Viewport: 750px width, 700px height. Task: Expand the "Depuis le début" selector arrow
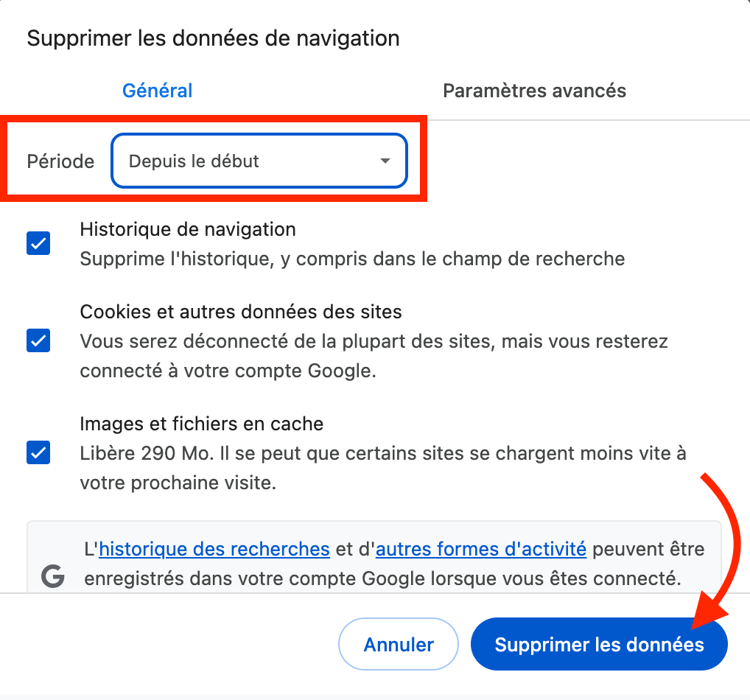click(x=385, y=161)
